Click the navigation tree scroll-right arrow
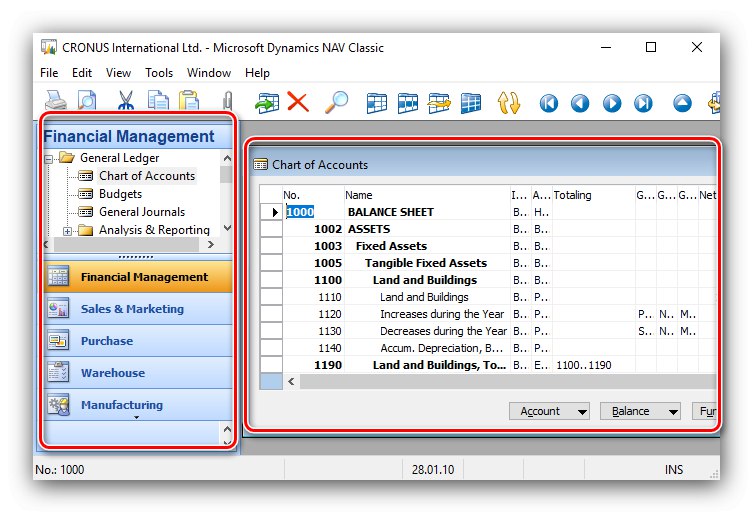 (210, 244)
